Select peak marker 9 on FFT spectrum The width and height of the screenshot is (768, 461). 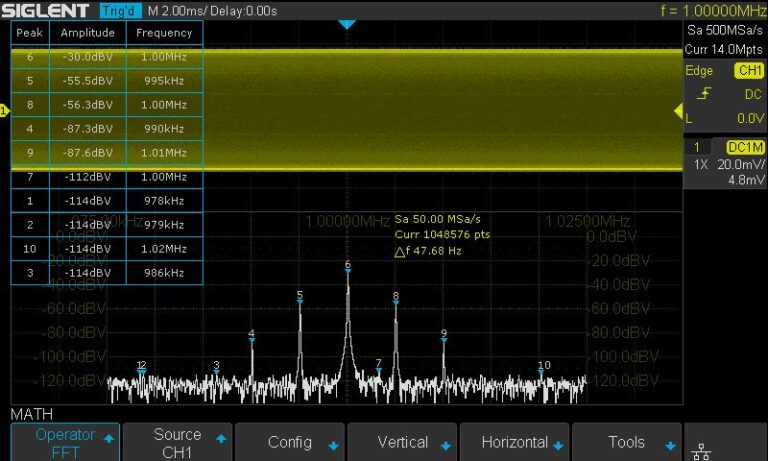point(443,334)
